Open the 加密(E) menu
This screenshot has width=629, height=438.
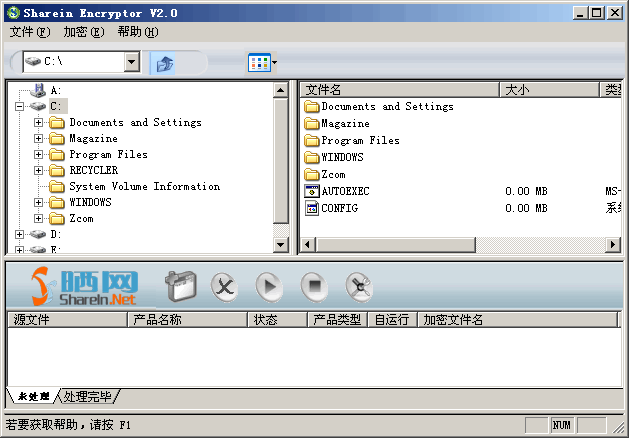[x=84, y=32]
